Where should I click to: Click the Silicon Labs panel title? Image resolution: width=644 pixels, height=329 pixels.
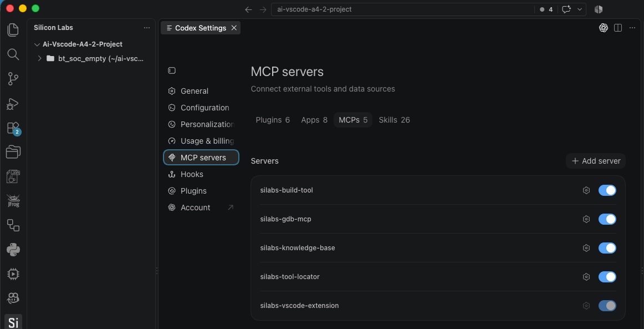click(x=53, y=28)
